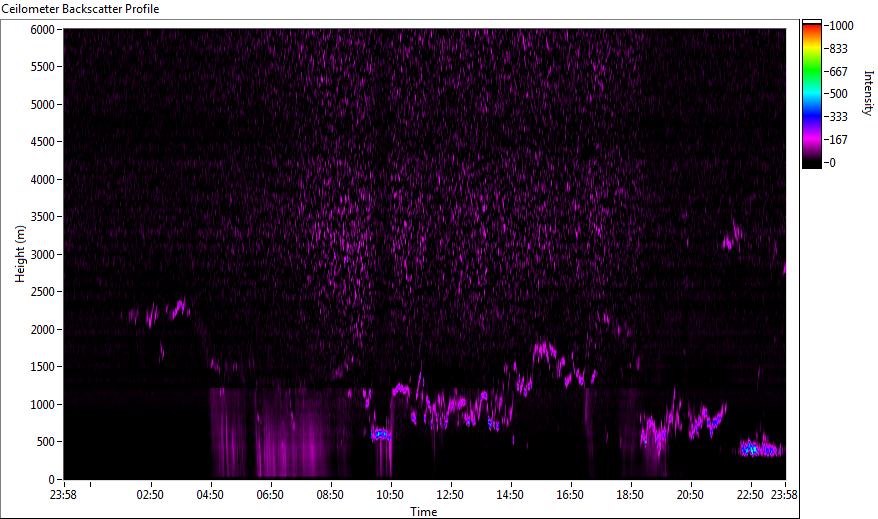Screen dimensions: 878x519
Task: Click the 10:50 time axis value
Action: point(390,495)
